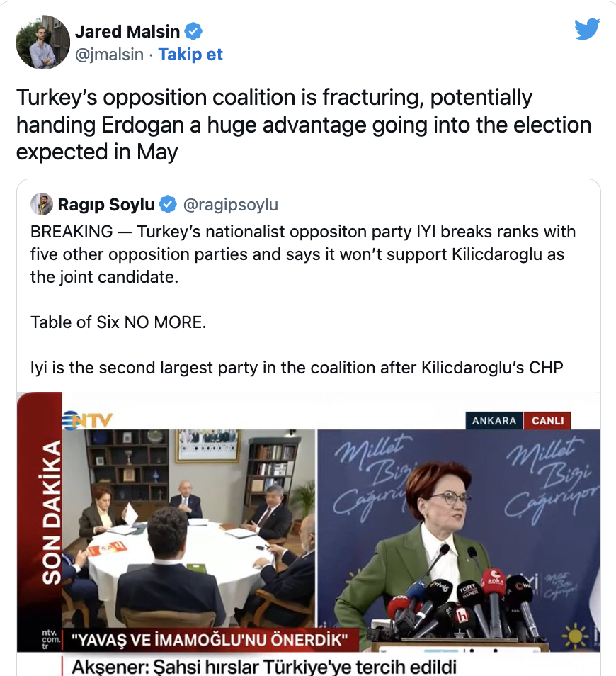Click the NTV logo in the video

pyautogui.click(x=89, y=419)
